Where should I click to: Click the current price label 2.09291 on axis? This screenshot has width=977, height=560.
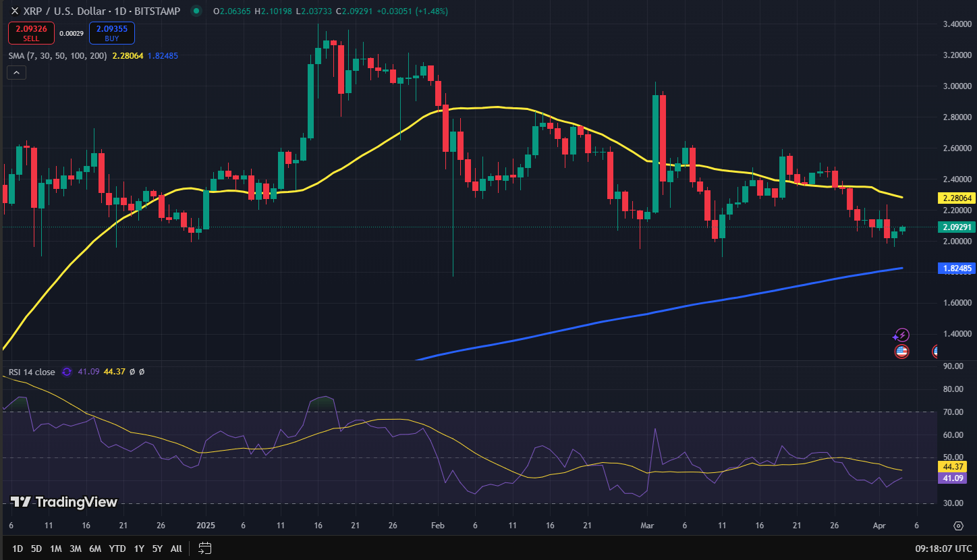[x=956, y=227]
